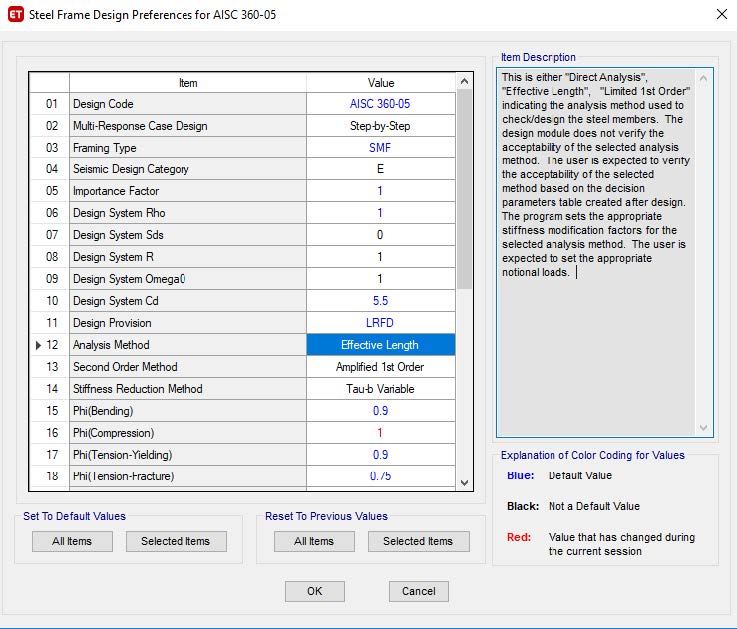Select the Second Order Method value cell
This screenshot has height=629, width=737.
[x=380, y=367]
